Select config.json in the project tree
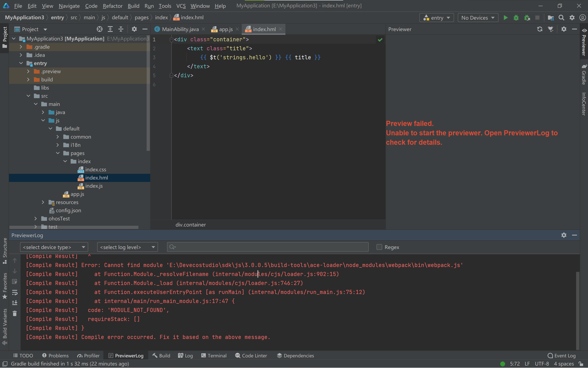Viewport: 588px width, 368px height. coord(68,211)
